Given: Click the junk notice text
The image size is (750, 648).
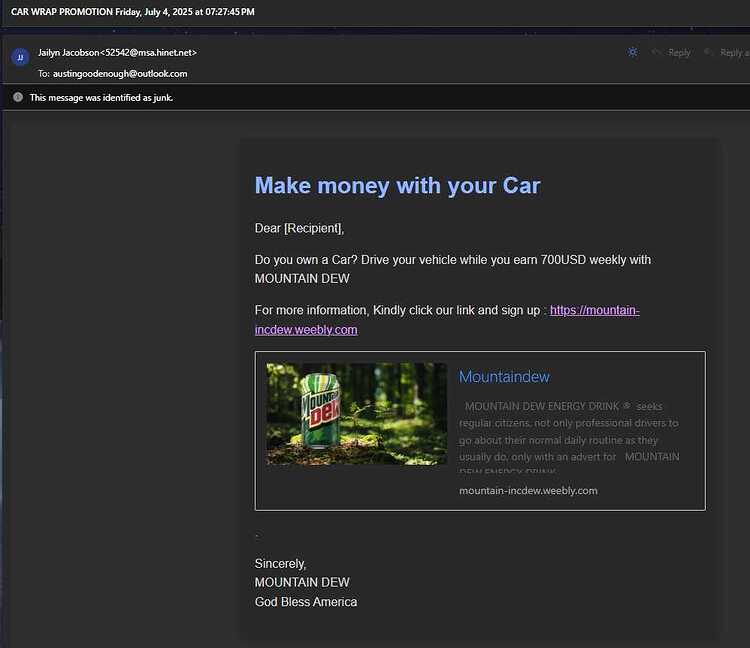Looking at the screenshot, I should click(x=101, y=98).
